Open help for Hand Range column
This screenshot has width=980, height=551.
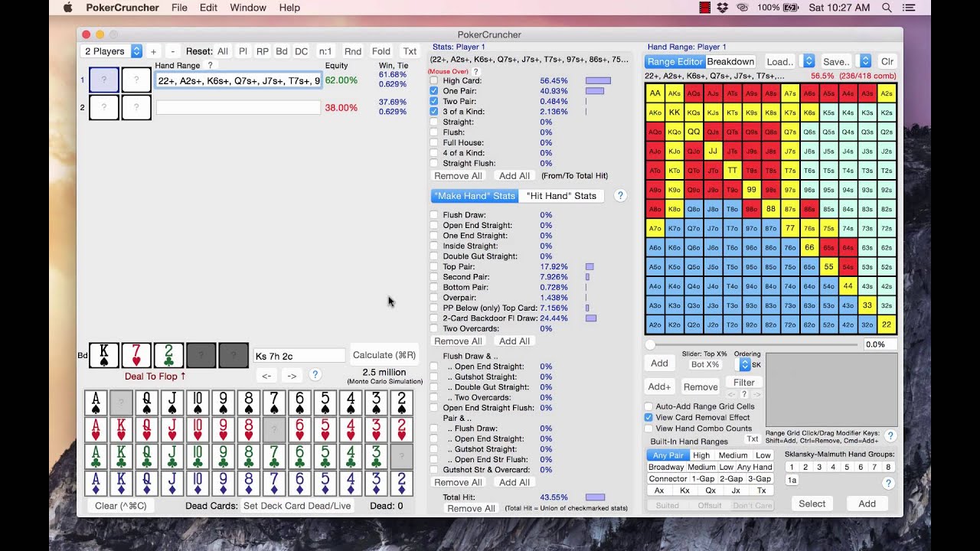[211, 66]
